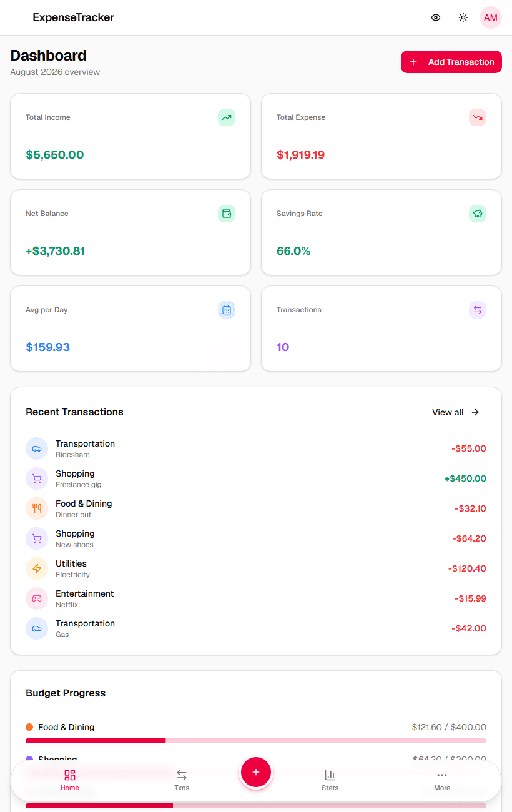Select the Entertainment transaction label
Screen dimensions: 512x812
[85, 593]
